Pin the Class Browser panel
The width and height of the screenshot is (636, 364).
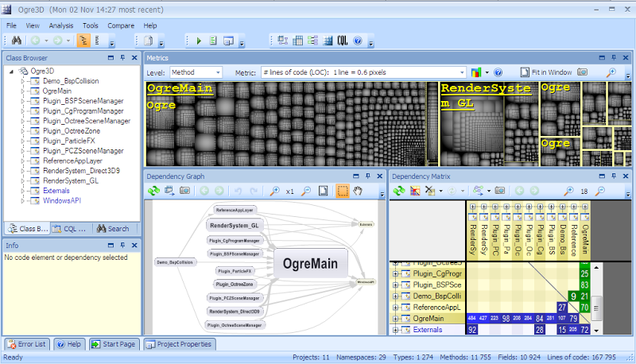(x=122, y=58)
